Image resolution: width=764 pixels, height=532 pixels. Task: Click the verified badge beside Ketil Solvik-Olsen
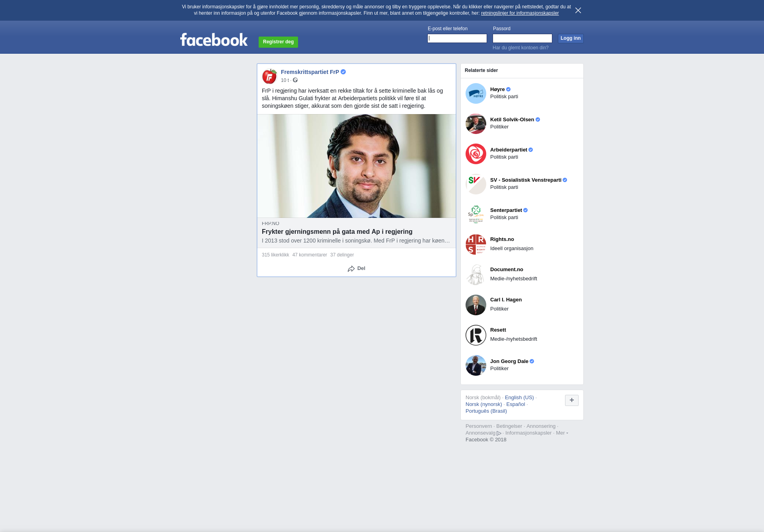538,120
